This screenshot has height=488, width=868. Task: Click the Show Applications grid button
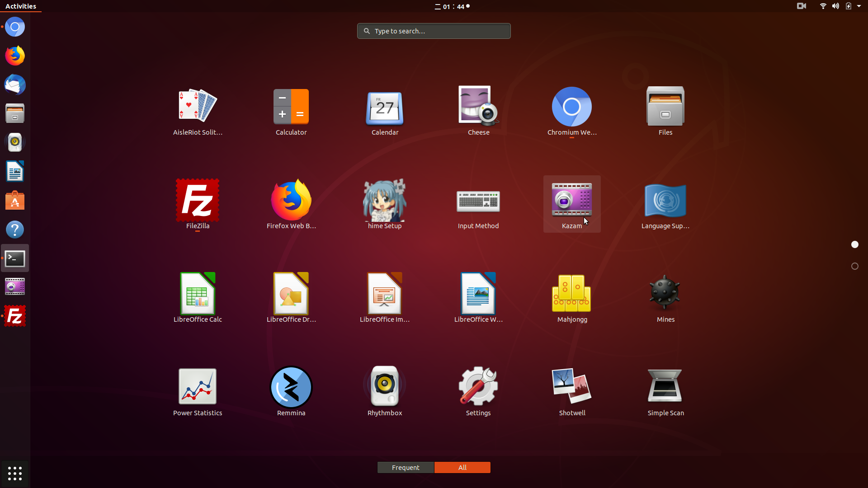[15, 474]
